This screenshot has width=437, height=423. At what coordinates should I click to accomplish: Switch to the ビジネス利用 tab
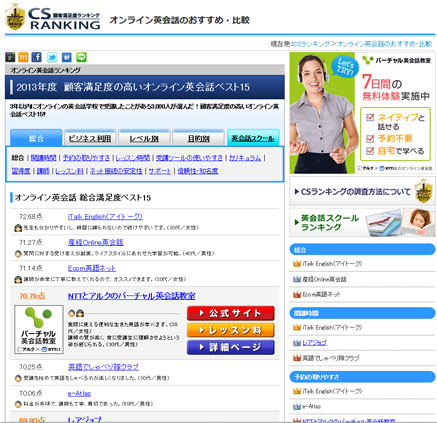point(90,138)
